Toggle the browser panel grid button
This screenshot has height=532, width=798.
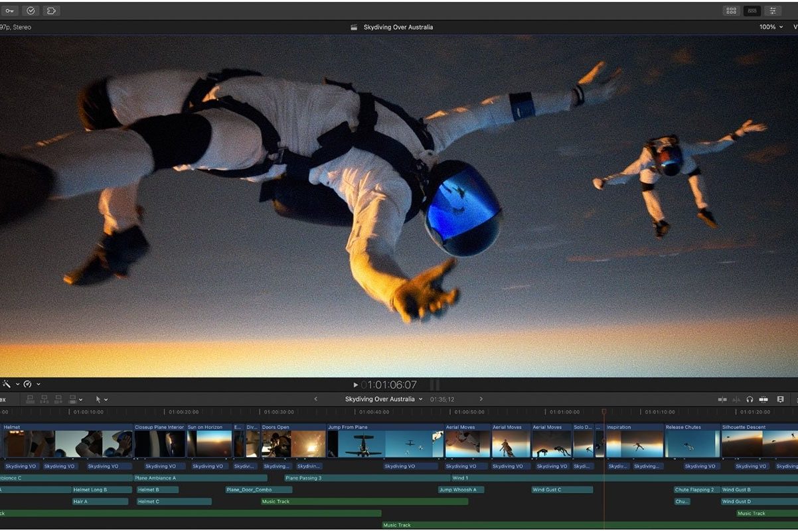[731, 11]
